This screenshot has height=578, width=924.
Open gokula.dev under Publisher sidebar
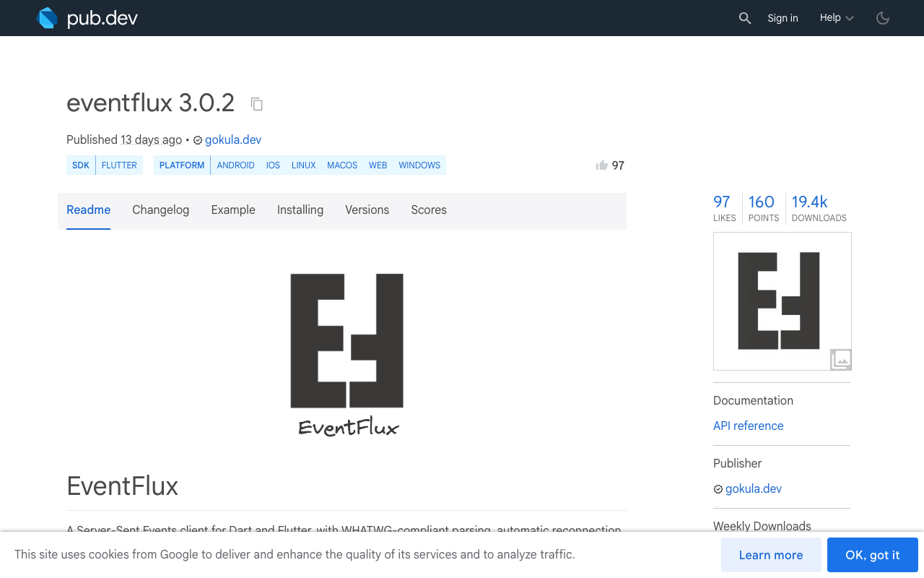[754, 489]
